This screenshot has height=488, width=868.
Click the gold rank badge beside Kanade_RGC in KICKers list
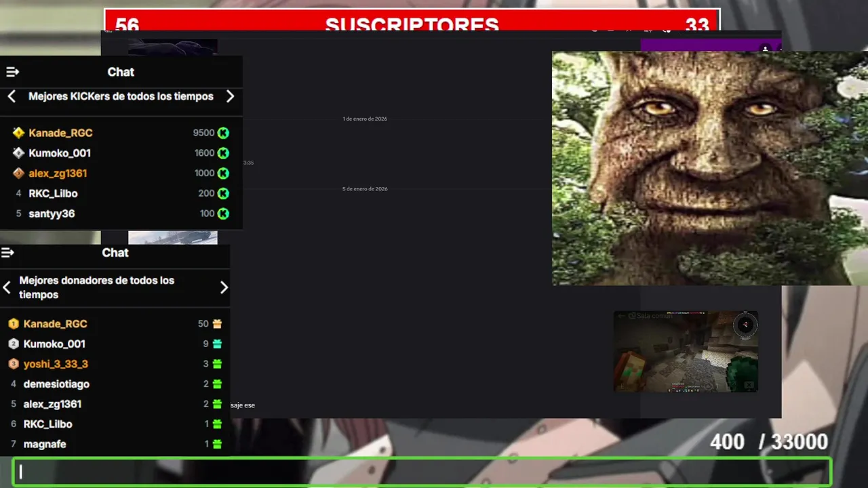(18, 133)
